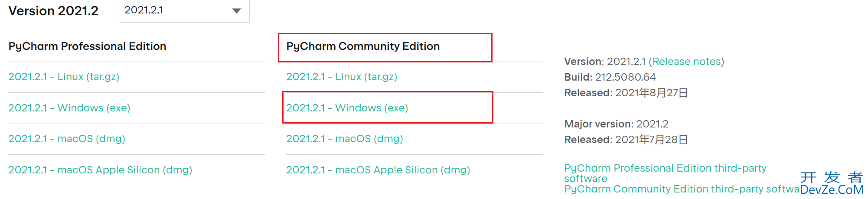This screenshot has width=868, height=199.
Task: Click the PyCharm Professional Edition heading
Action: 87,46
